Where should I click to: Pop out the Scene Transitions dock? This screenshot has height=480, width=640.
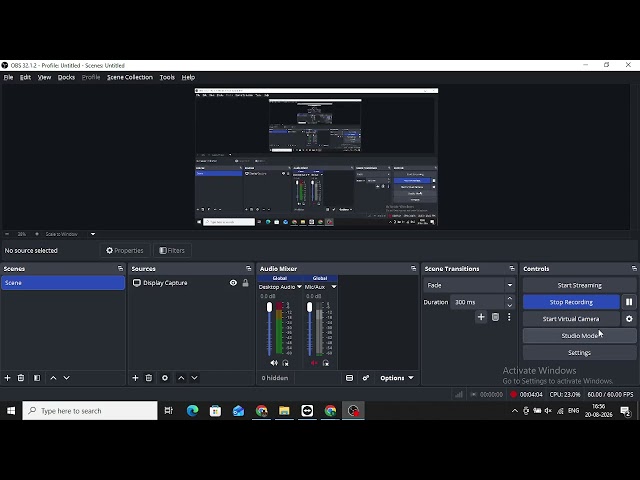tap(512, 269)
